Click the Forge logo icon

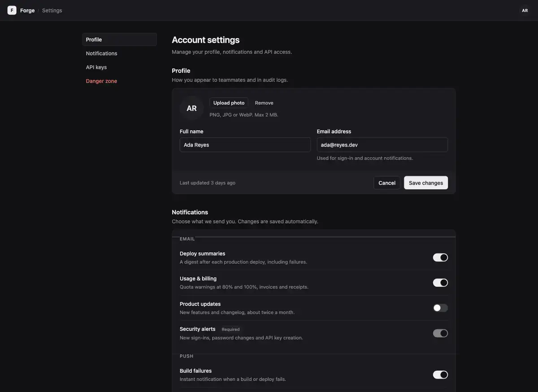[x=12, y=10]
